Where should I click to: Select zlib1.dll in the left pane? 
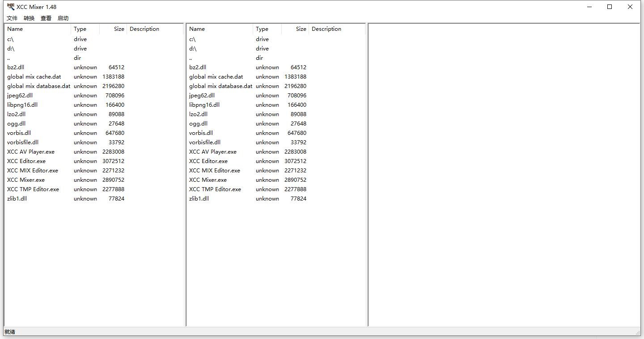point(17,199)
